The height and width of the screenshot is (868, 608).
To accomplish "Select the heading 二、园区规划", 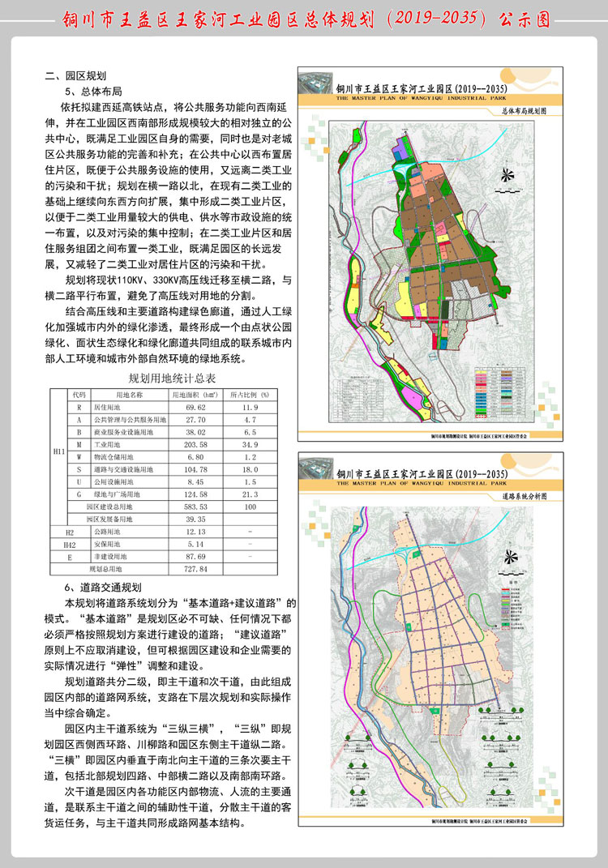I will 76,76.
